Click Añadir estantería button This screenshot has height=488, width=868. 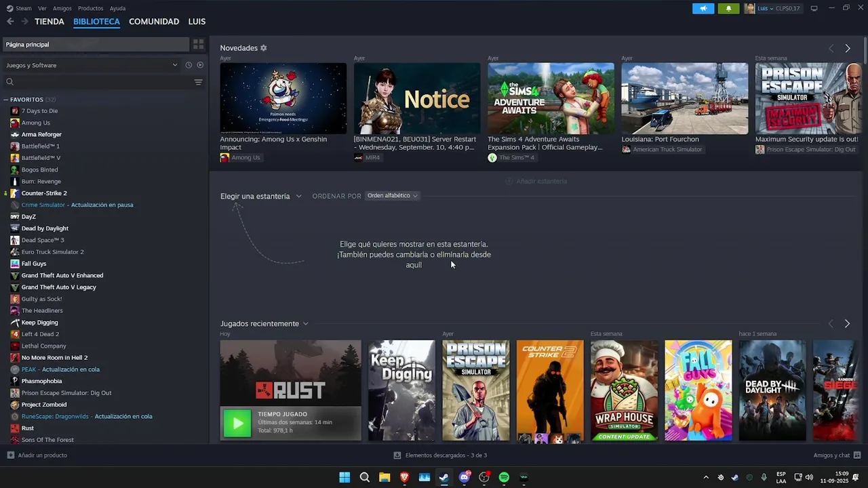536,181
